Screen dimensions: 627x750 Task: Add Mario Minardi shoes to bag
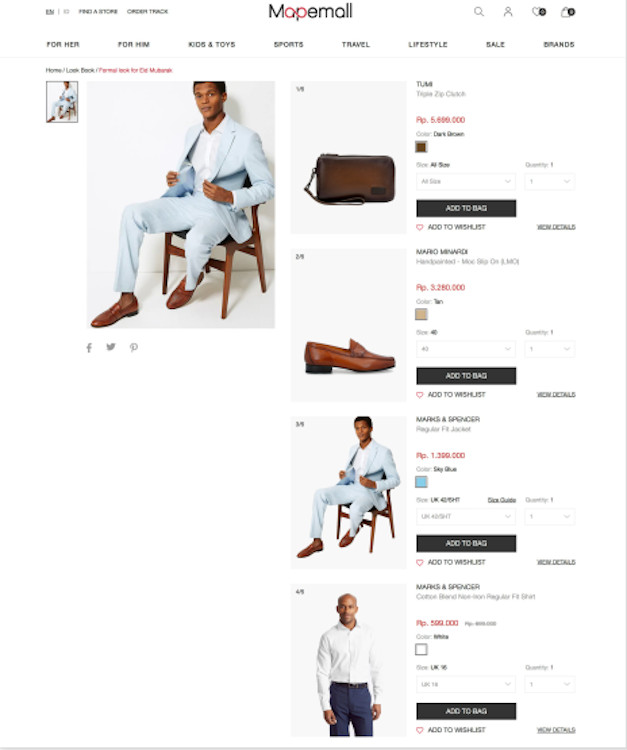(466, 376)
